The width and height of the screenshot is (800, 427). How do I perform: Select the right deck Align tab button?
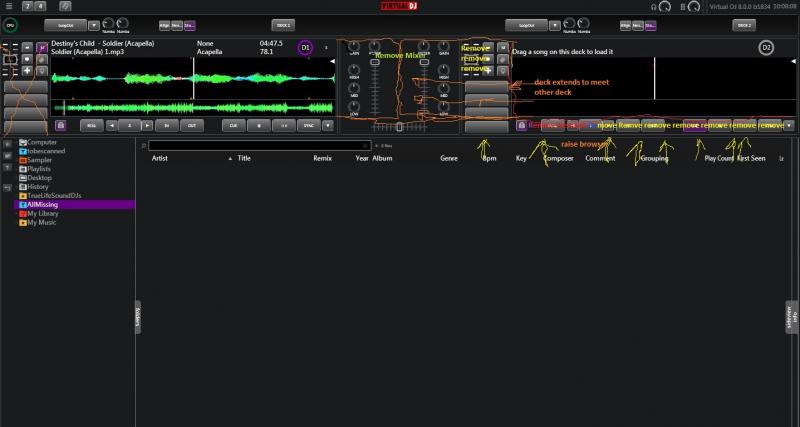pos(626,26)
